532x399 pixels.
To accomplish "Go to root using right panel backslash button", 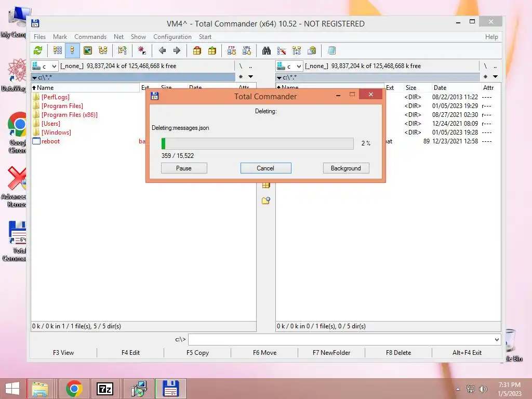I will pyautogui.click(x=485, y=66).
